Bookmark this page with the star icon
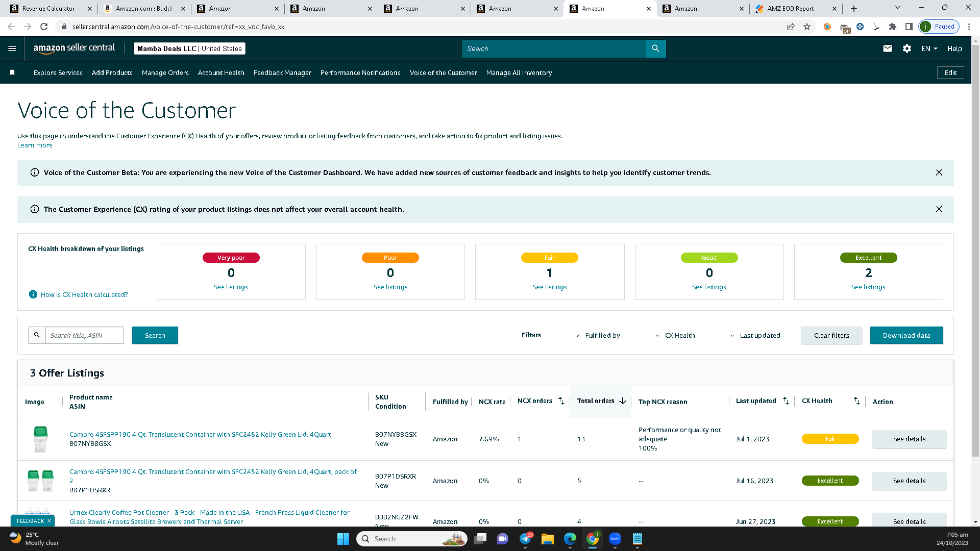980x551 pixels. pos(807,27)
